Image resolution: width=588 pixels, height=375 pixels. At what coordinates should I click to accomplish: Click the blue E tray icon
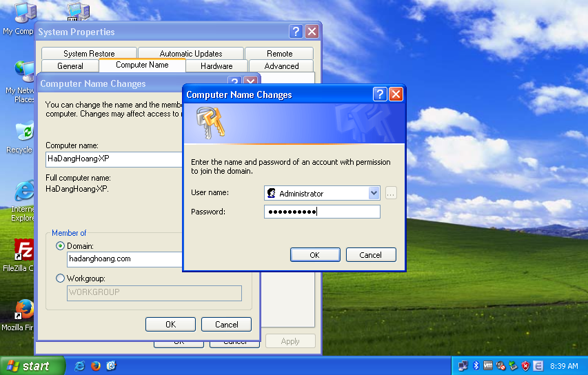click(x=538, y=365)
